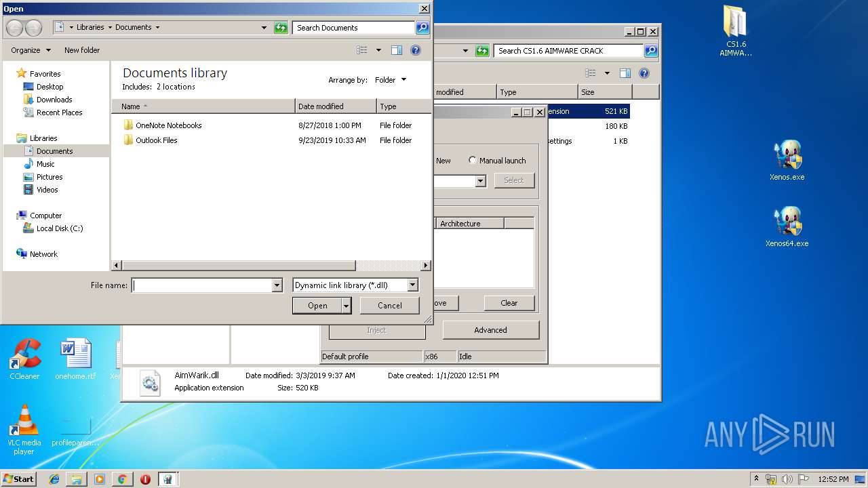Expand hidden system tray icons arrow
The width and height of the screenshot is (868, 488).
point(756,479)
